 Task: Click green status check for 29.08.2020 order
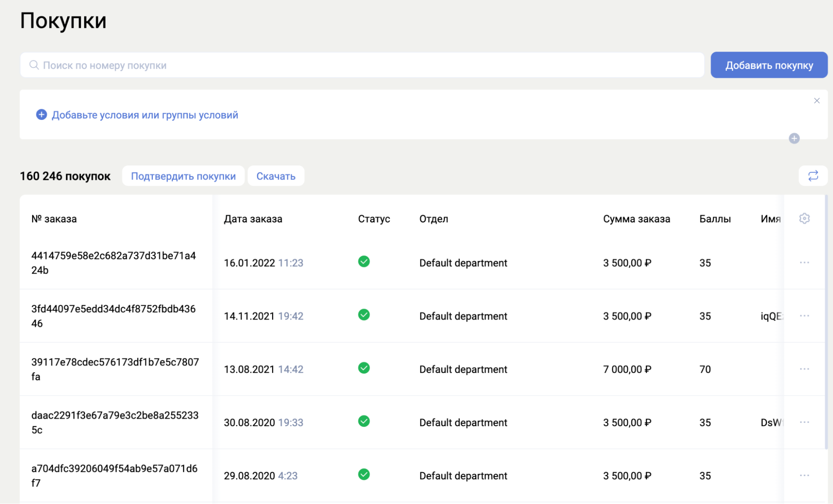[363, 474]
